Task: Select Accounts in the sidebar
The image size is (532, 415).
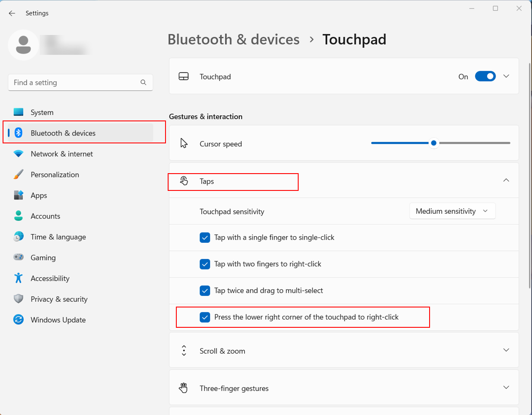Action: tap(45, 216)
